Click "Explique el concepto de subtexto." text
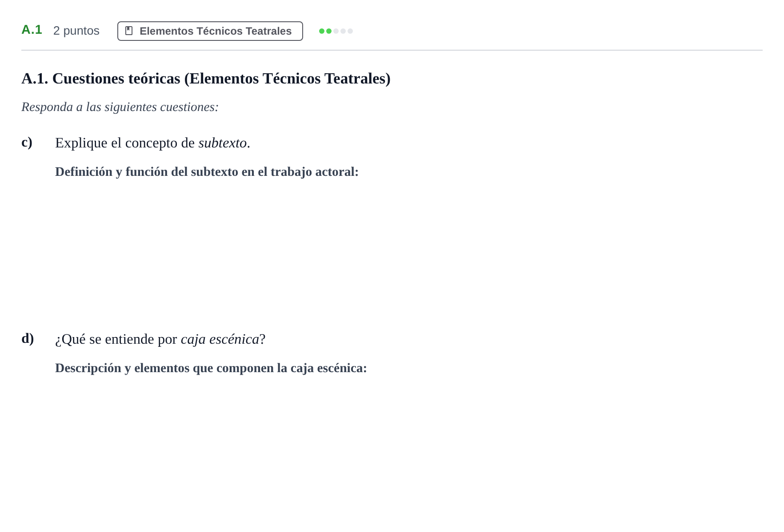784x532 pixels. click(153, 143)
